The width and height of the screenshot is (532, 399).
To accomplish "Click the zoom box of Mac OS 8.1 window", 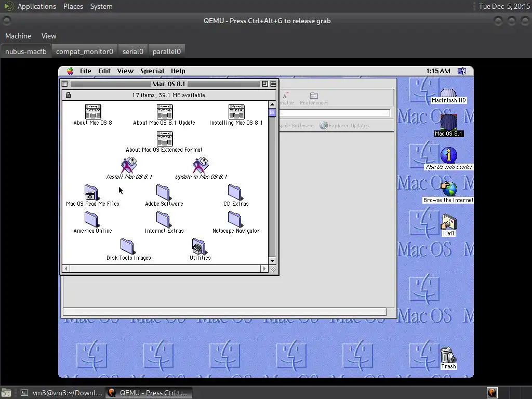I will pyautogui.click(x=265, y=84).
